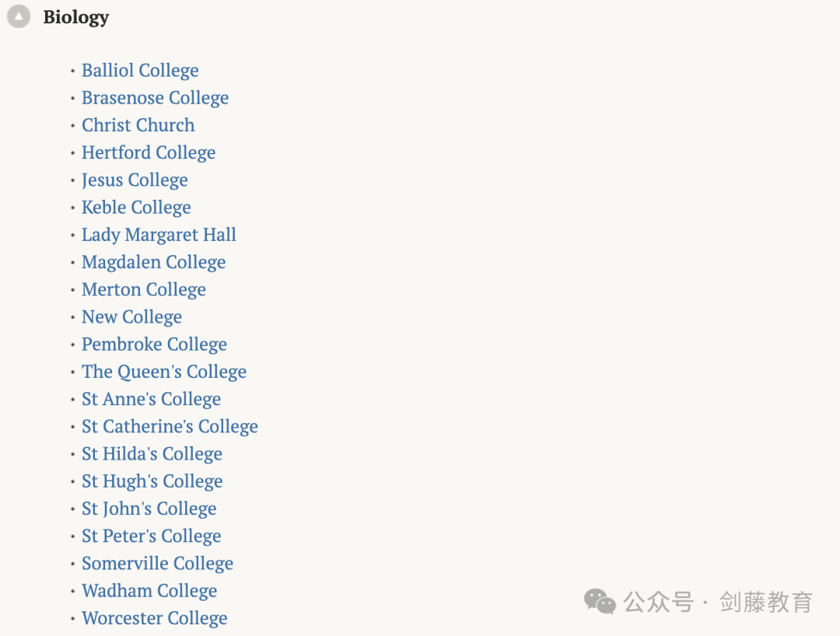This screenshot has width=840, height=636.
Task: Open the Merton College link
Action: [144, 290]
